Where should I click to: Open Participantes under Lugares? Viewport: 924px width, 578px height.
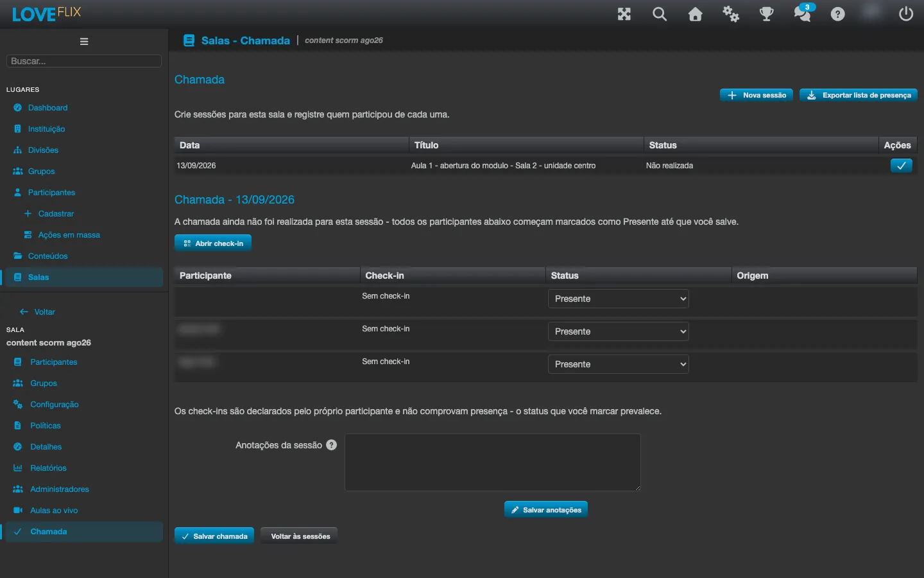pos(51,193)
